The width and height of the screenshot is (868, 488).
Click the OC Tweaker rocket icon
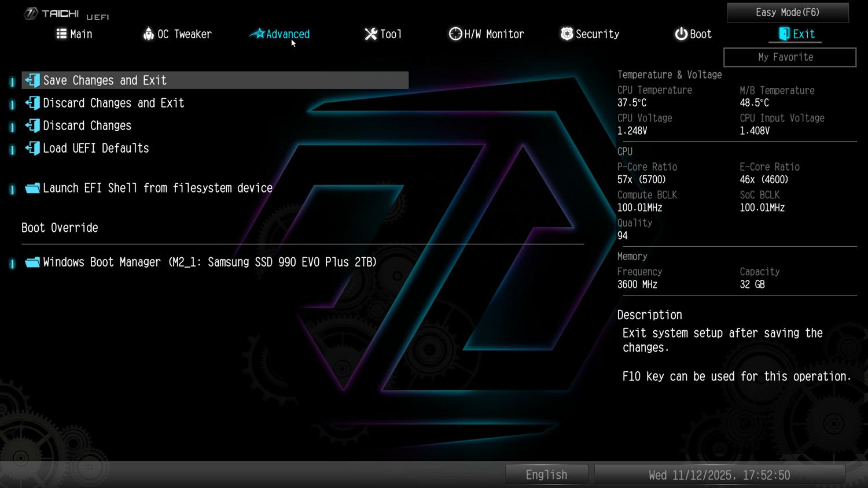(x=149, y=34)
